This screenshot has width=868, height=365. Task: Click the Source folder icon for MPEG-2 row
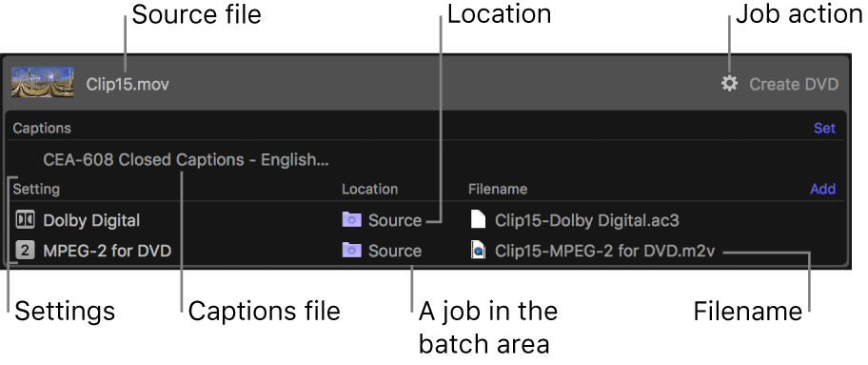[351, 251]
